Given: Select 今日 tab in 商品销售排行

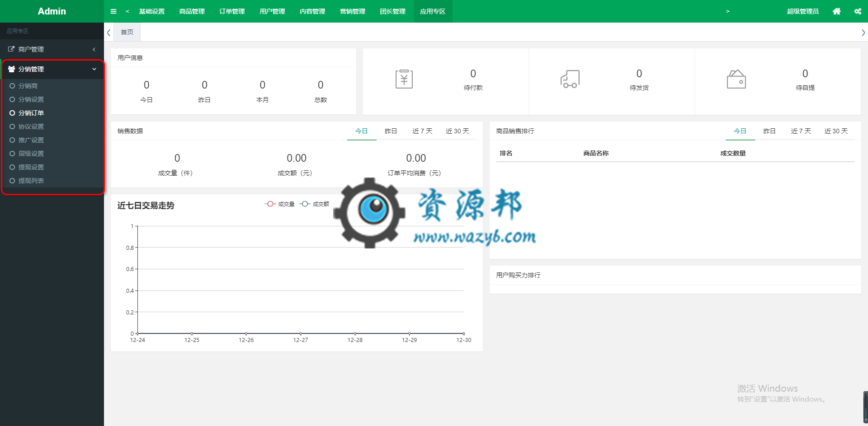Looking at the screenshot, I should [x=740, y=131].
